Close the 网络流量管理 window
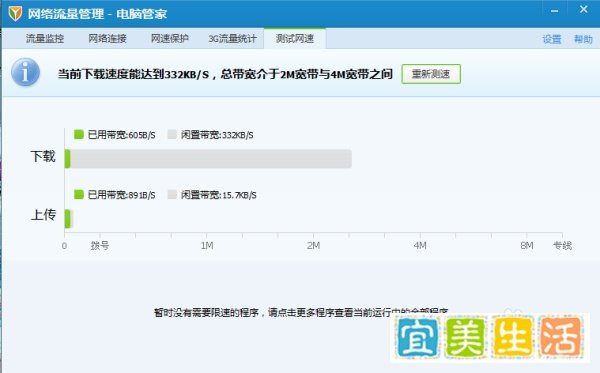This screenshot has width=600, height=373. click(x=584, y=9)
